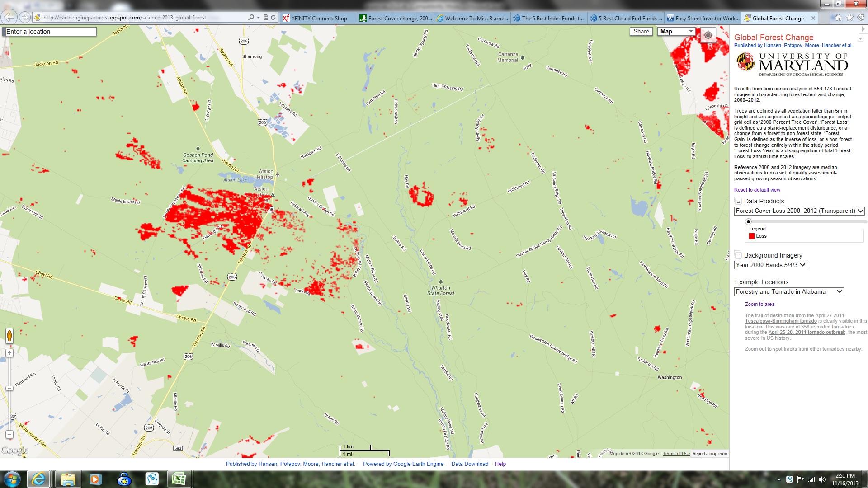
Task: Launch Windows Media Player taskbar icon
Action: tap(95, 479)
